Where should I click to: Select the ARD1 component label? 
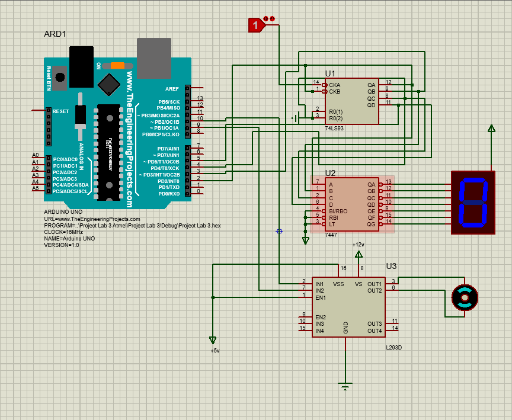click(x=55, y=34)
